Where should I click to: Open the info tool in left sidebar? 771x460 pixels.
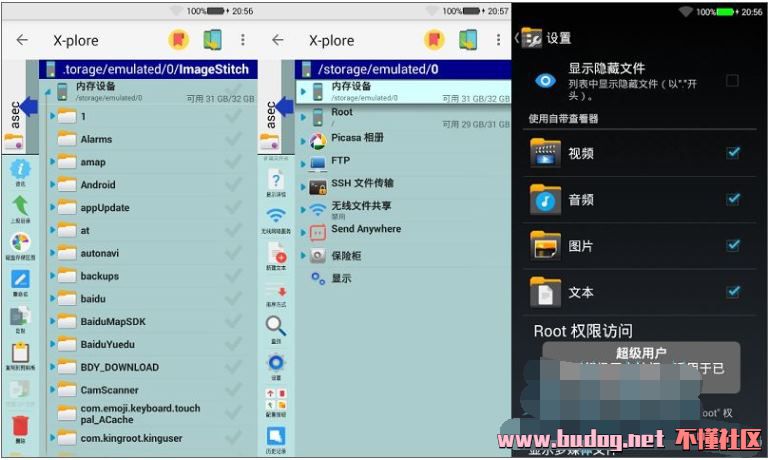20,172
